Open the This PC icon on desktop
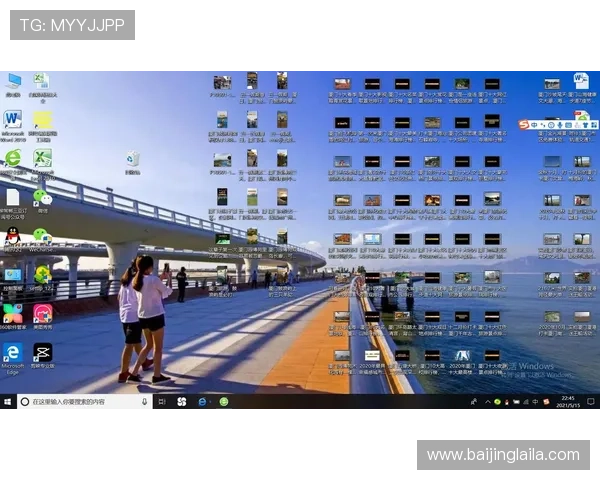The width and height of the screenshot is (600, 480). point(14,81)
